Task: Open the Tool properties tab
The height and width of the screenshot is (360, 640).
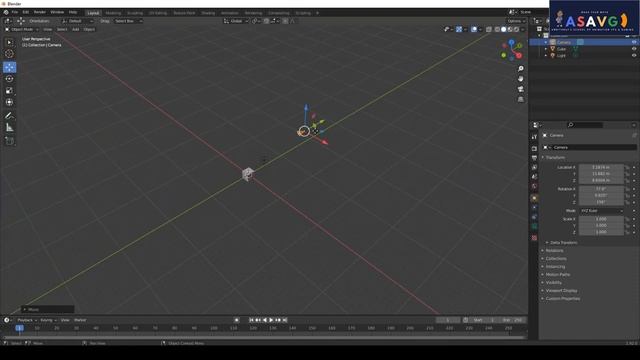Action: pos(534,137)
